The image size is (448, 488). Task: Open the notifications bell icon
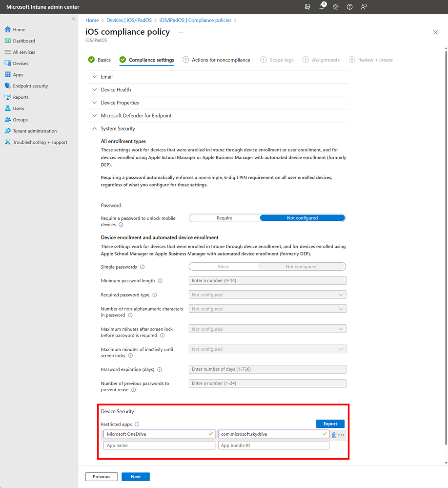click(x=322, y=6)
